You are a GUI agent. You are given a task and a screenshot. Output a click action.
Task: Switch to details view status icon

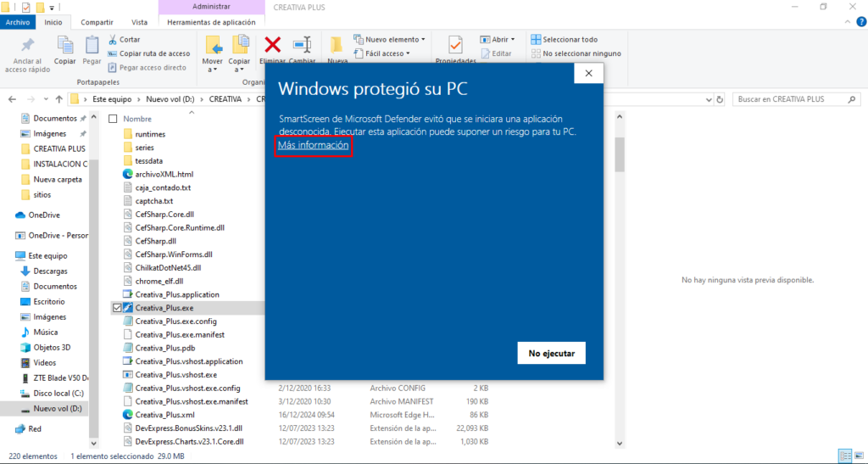(x=845, y=456)
